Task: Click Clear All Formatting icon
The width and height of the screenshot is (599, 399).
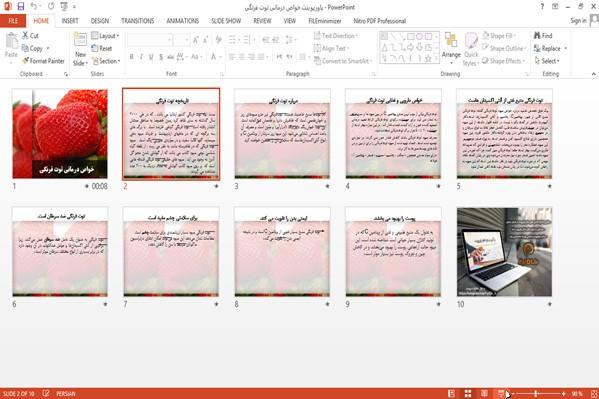Action: [219, 40]
